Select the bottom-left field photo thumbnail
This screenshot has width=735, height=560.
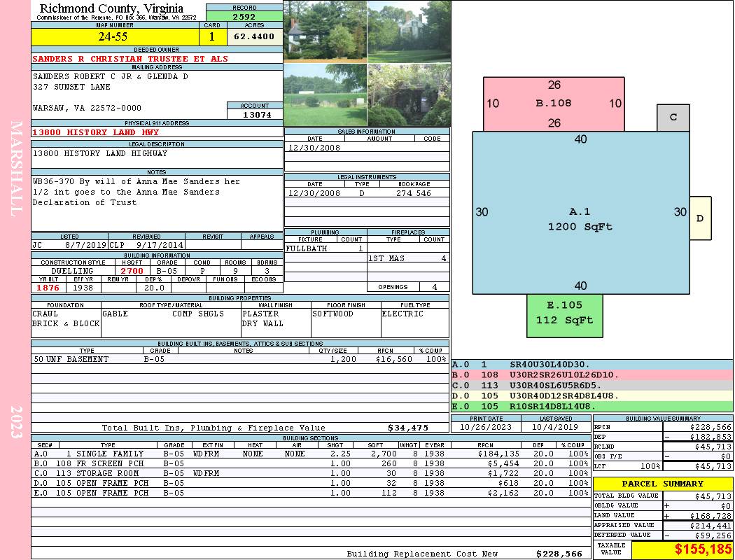click(325, 95)
